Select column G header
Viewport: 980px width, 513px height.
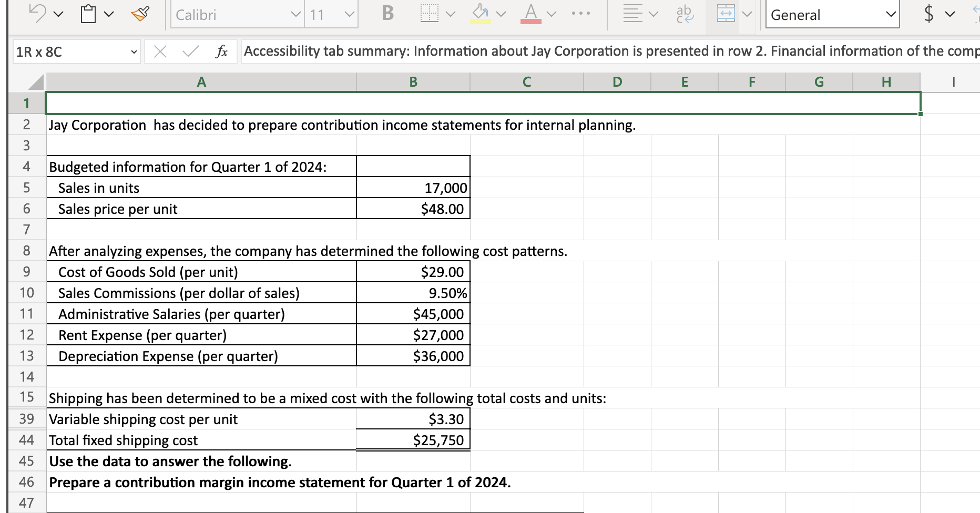click(819, 82)
